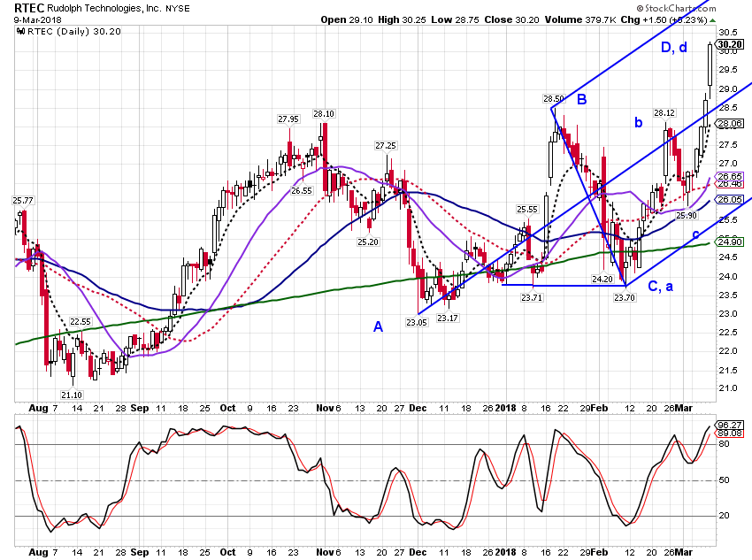752x560 pixels.
Task: Click the candlestick icon beside RTEC (Daily)
Action: pyautogui.click(x=20, y=31)
